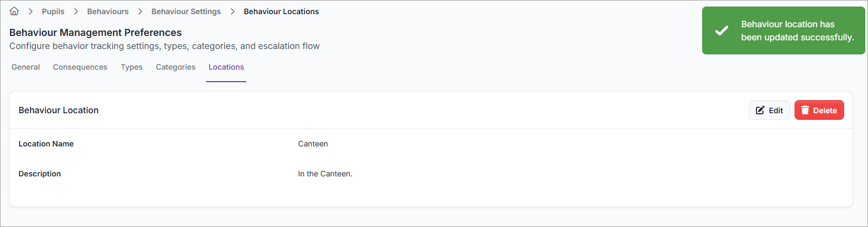
Task: Switch to the General tab
Action: [x=26, y=67]
